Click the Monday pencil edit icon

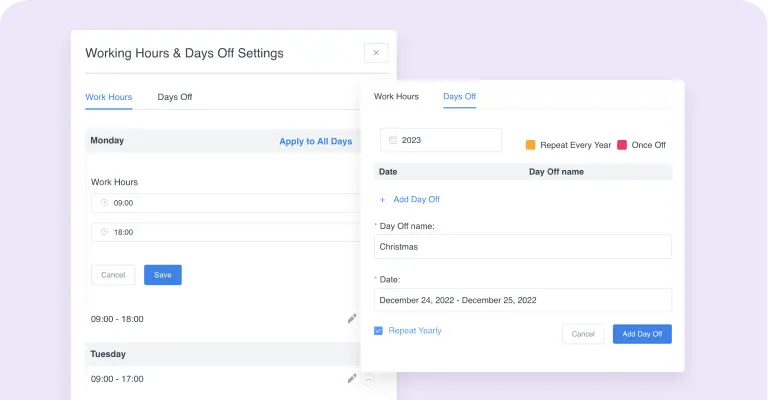point(352,319)
